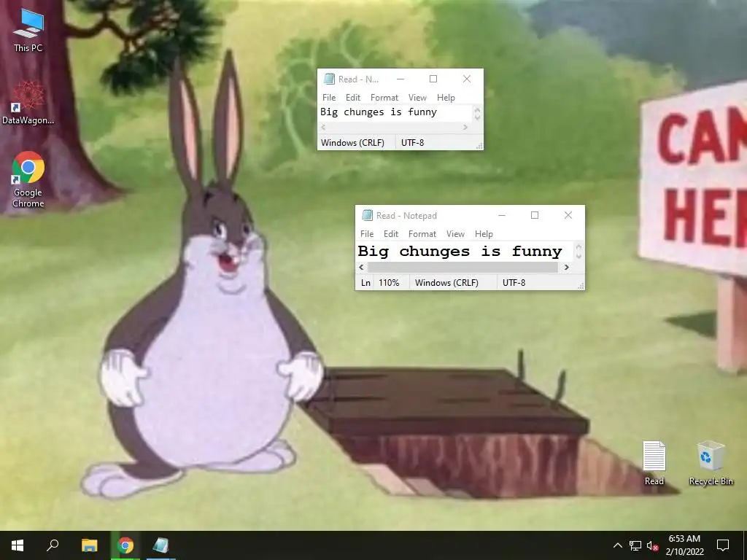Open taskbar search magnifier
The image size is (747, 560).
click(x=53, y=545)
